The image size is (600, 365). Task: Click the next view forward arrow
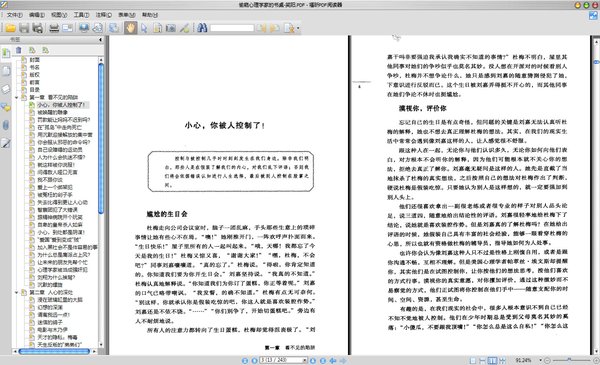pos(343,360)
